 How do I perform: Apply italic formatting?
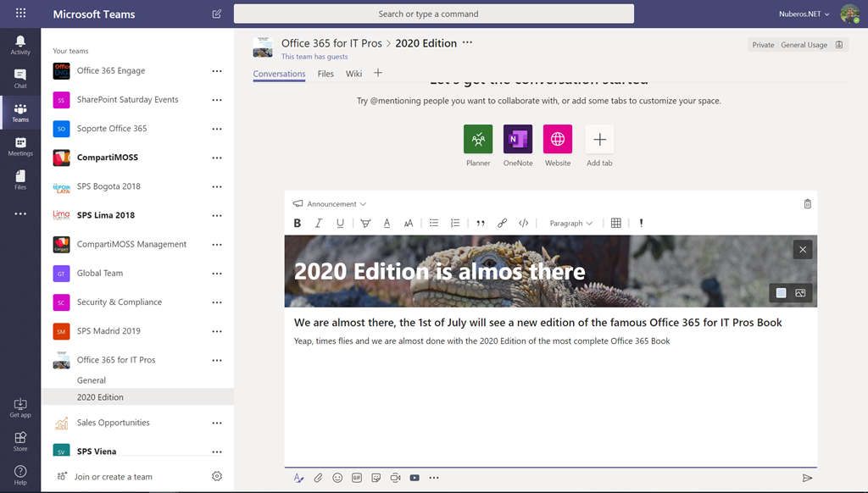coord(319,223)
